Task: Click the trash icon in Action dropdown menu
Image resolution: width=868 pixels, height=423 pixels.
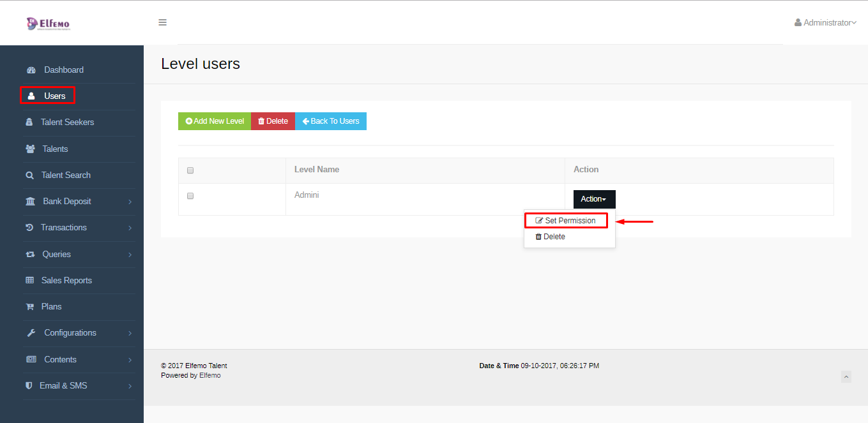Action: pos(538,237)
